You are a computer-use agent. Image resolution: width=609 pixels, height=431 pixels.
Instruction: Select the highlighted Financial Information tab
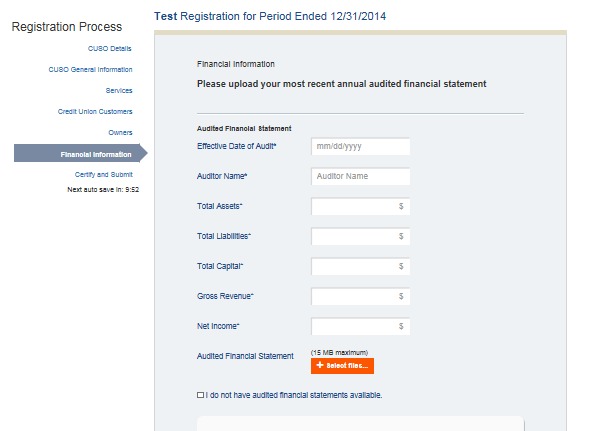pos(95,154)
